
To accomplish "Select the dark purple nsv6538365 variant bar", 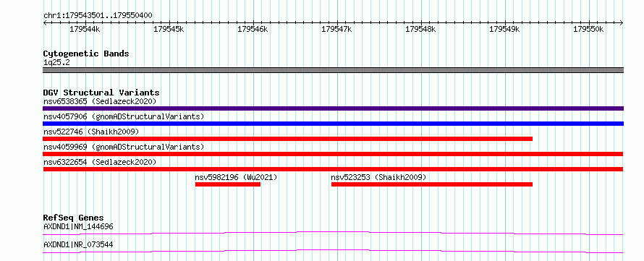I will [x=333, y=108].
